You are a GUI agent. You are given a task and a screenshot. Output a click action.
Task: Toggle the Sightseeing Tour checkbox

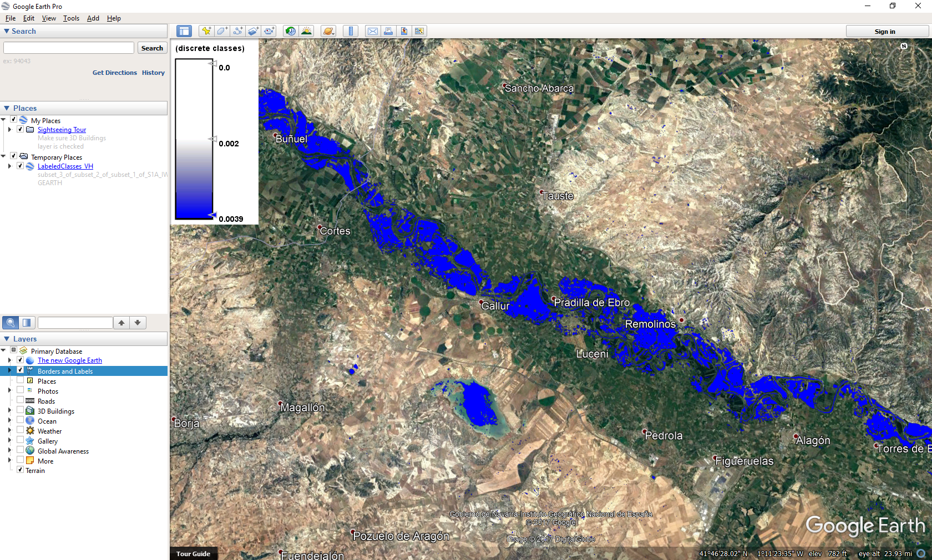[20, 129]
